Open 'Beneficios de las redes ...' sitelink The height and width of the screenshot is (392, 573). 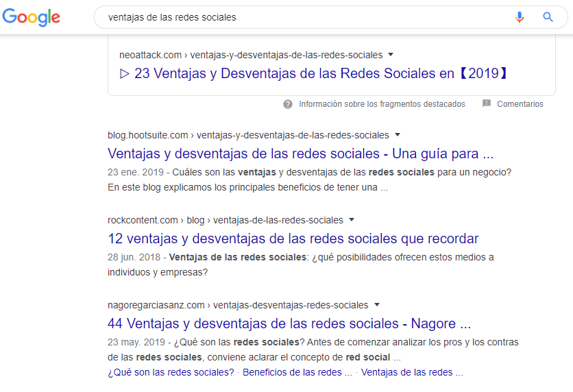coord(297,372)
